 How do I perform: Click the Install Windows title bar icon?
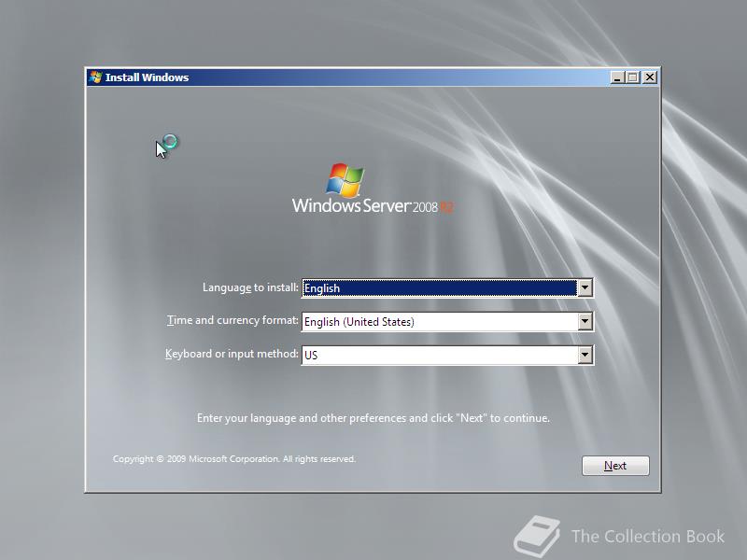click(95, 77)
